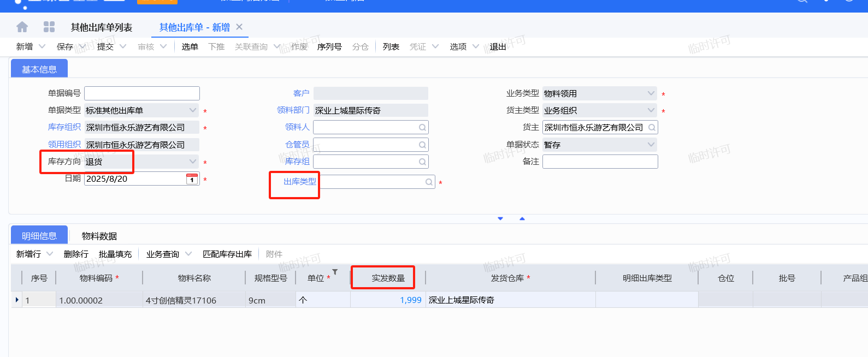
Task: Select the 实发数量 cell showing 1,999
Action: (x=388, y=300)
